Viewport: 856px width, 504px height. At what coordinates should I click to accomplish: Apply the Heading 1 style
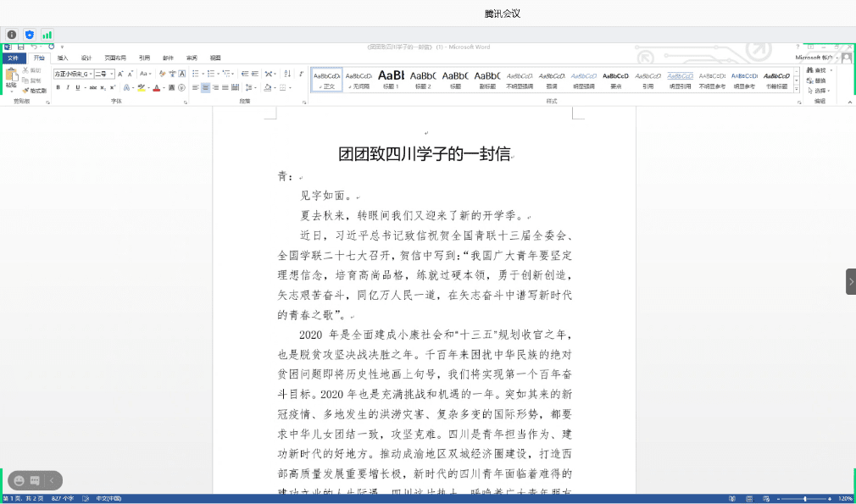[x=391, y=79]
